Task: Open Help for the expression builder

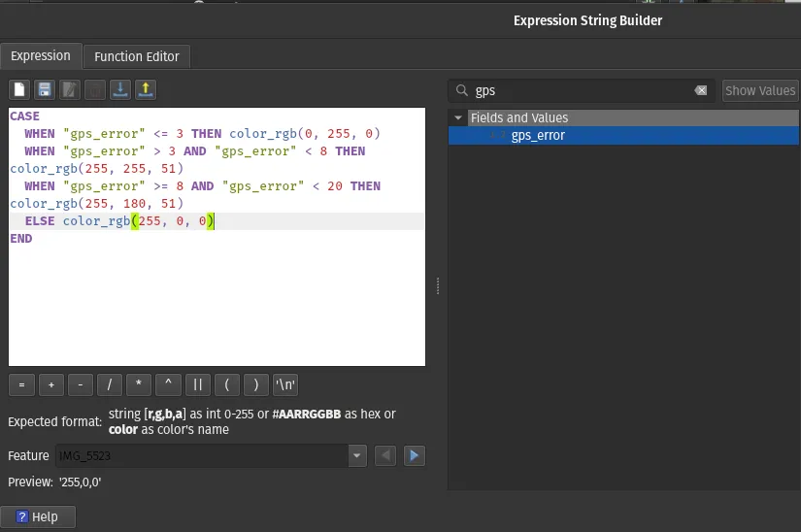Action: click(x=37, y=516)
